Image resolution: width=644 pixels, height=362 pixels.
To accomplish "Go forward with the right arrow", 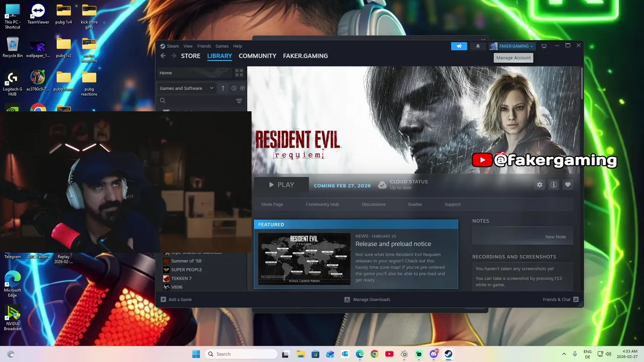I will (174, 56).
